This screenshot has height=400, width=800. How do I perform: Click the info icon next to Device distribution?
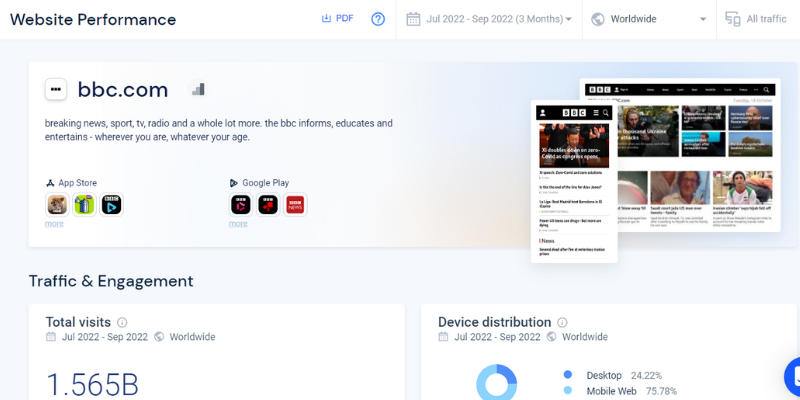tap(562, 322)
